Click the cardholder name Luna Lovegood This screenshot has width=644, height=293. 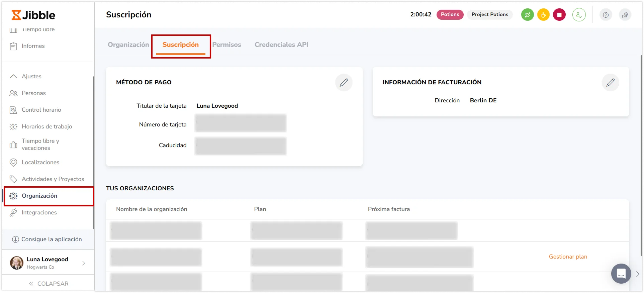click(217, 106)
